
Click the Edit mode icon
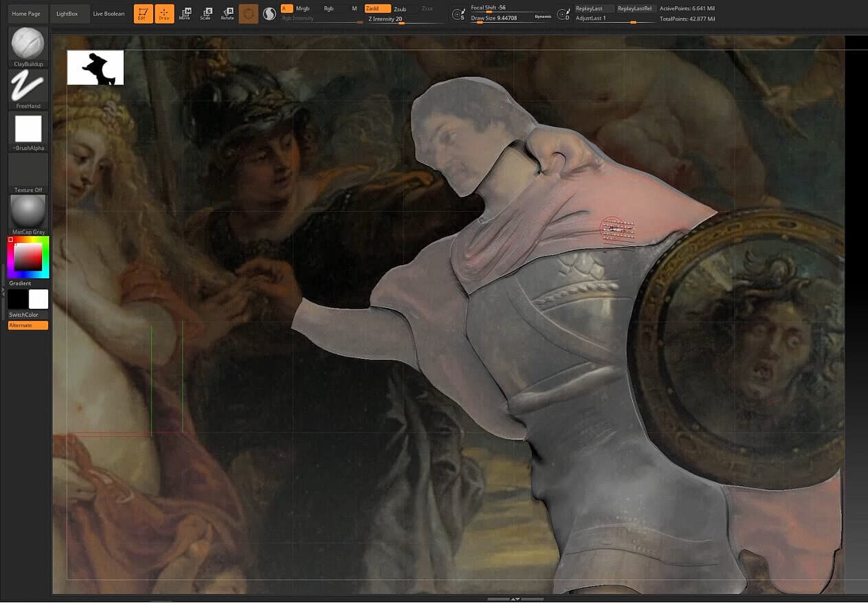tap(143, 14)
